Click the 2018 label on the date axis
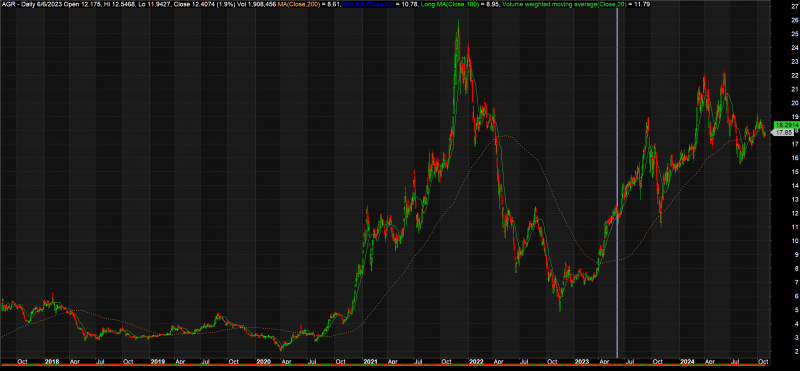The image size is (800, 371). tap(58, 362)
